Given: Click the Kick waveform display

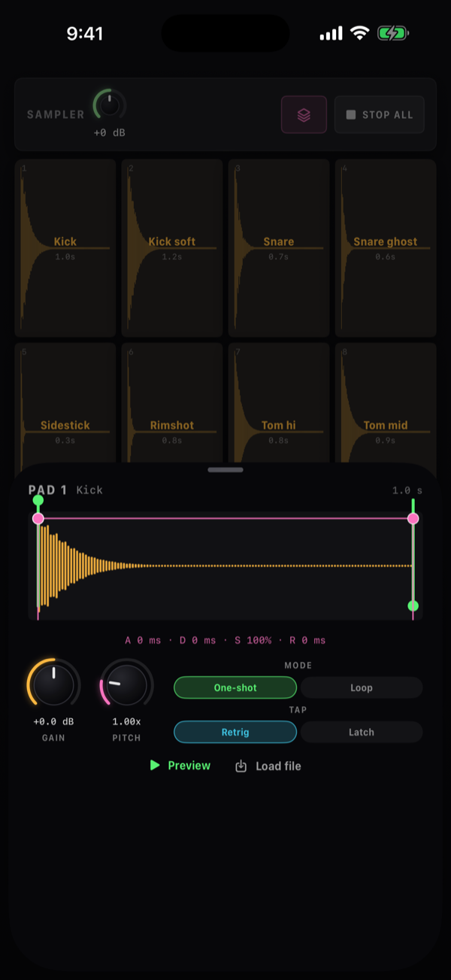Looking at the screenshot, I should coord(225,566).
